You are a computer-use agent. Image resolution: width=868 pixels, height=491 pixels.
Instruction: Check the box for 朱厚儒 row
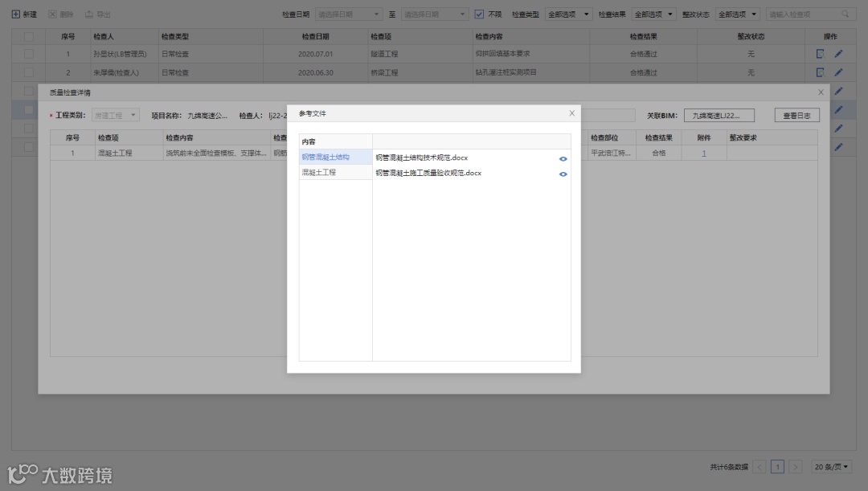pos(29,72)
